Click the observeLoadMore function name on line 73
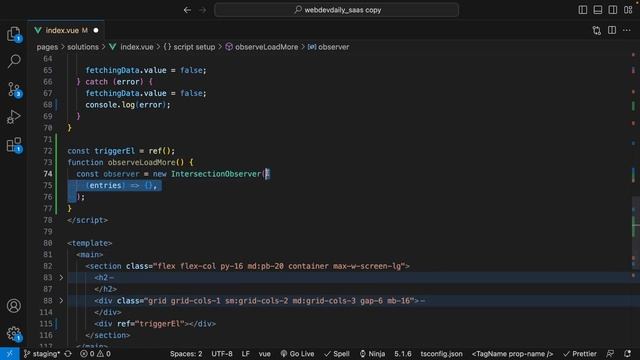The height and width of the screenshot is (360, 640). point(142,162)
